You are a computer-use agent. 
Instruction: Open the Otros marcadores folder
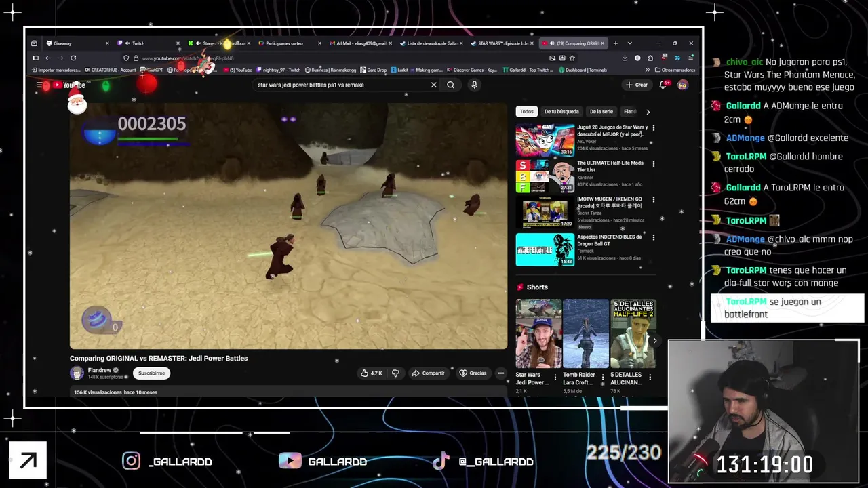click(x=675, y=70)
